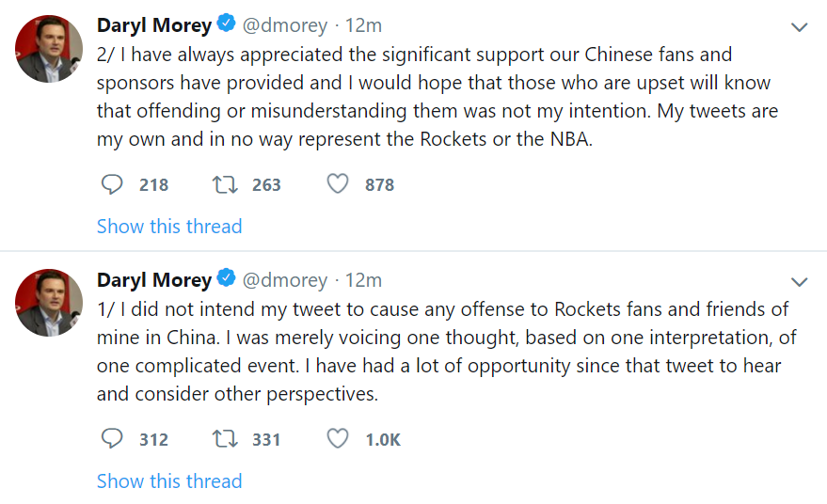Reply to the 1/ tweet about Rockets fans
Image resolution: width=827 pixels, height=504 pixels.
pos(112,438)
